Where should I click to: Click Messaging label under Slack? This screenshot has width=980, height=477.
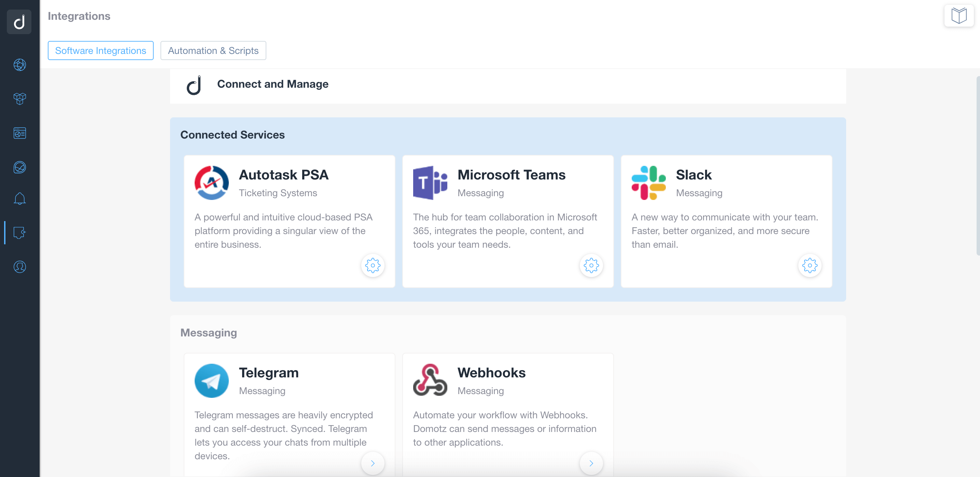tap(699, 193)
